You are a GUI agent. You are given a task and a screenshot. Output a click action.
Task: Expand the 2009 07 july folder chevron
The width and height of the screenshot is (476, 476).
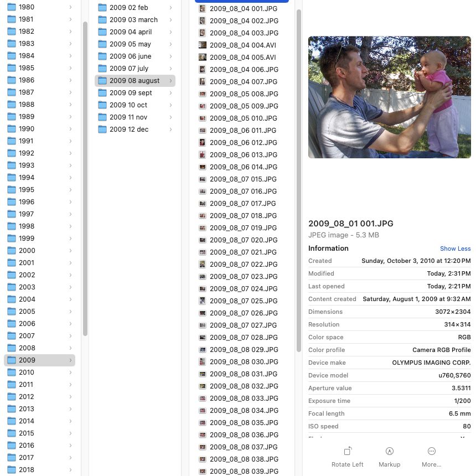[x=170, y=69]
